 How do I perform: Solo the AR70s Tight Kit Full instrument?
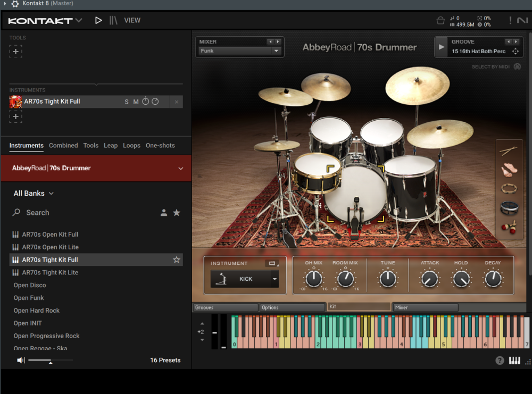point(127,102)
